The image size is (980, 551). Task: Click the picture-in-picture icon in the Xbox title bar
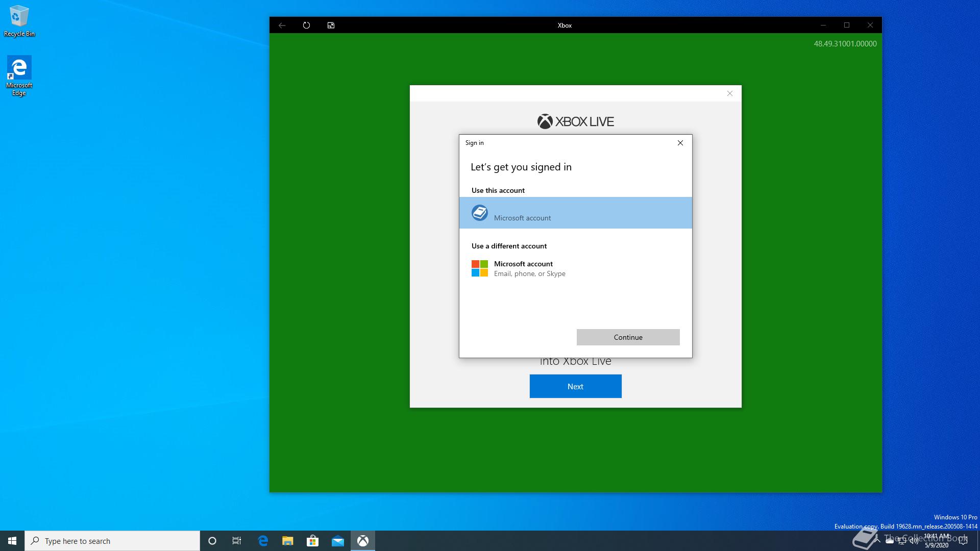(x=331, y=25)
